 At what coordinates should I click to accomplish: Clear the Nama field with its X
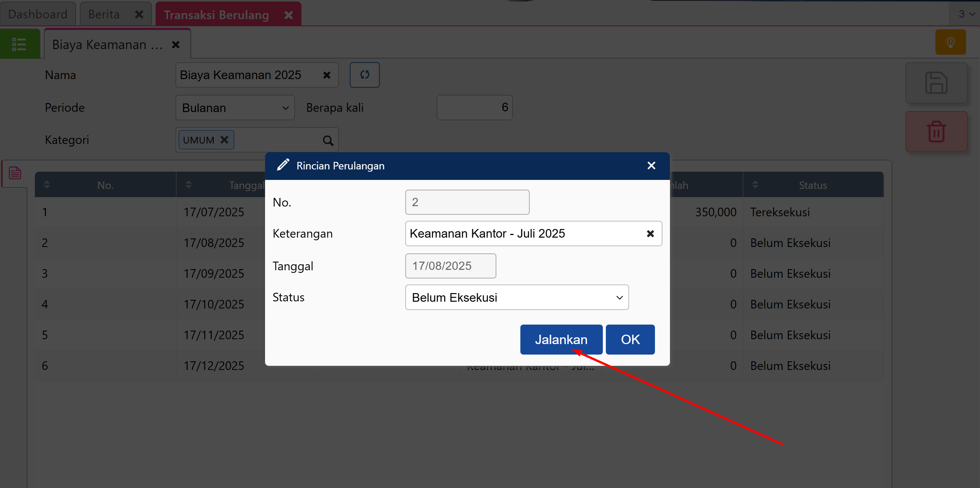[327, 75]
